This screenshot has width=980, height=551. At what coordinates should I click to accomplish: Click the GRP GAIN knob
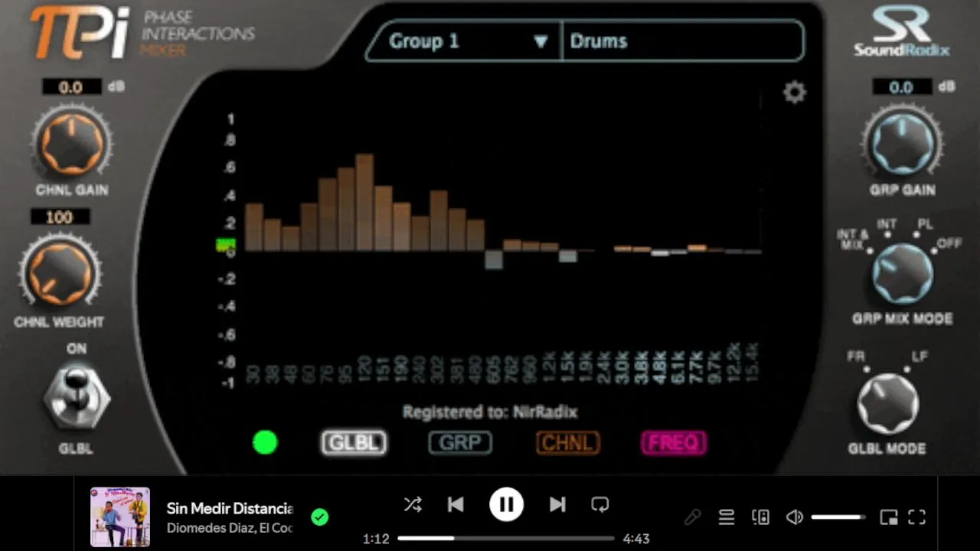pyautogui.click(x=901, y=143)
